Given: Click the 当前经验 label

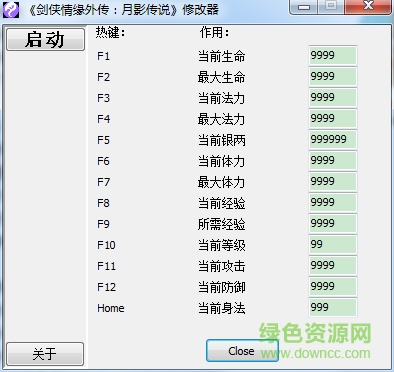Looking at the screenshot, I should click(222, 203).
